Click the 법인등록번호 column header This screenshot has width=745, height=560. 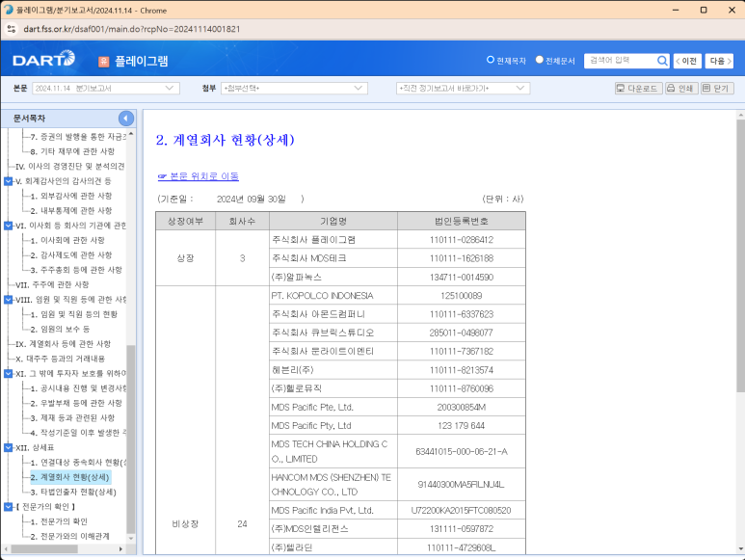[462, 221]
